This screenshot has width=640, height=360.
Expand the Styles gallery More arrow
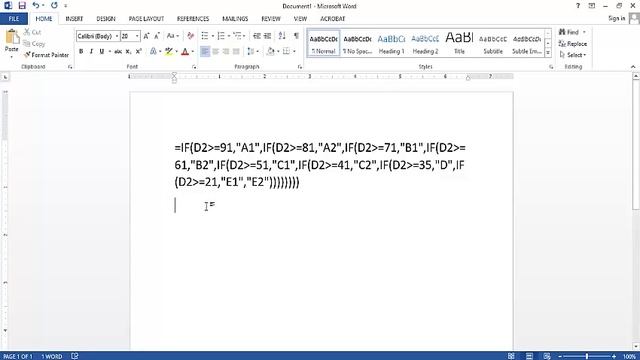548,53
